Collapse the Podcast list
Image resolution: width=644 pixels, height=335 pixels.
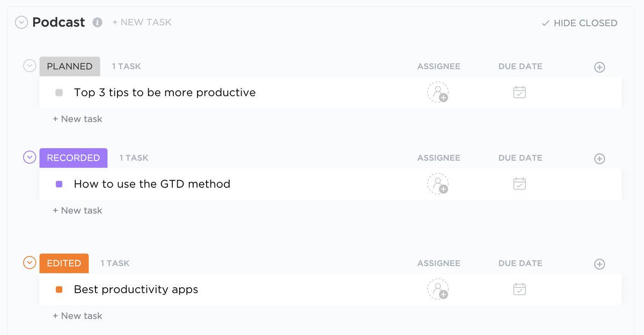(x=21, y=23)
